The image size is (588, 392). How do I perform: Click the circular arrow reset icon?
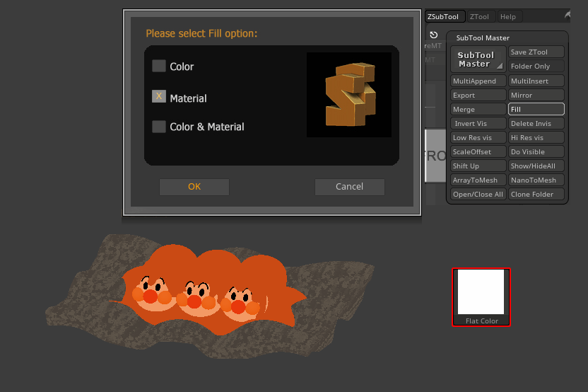coord(433,35)
